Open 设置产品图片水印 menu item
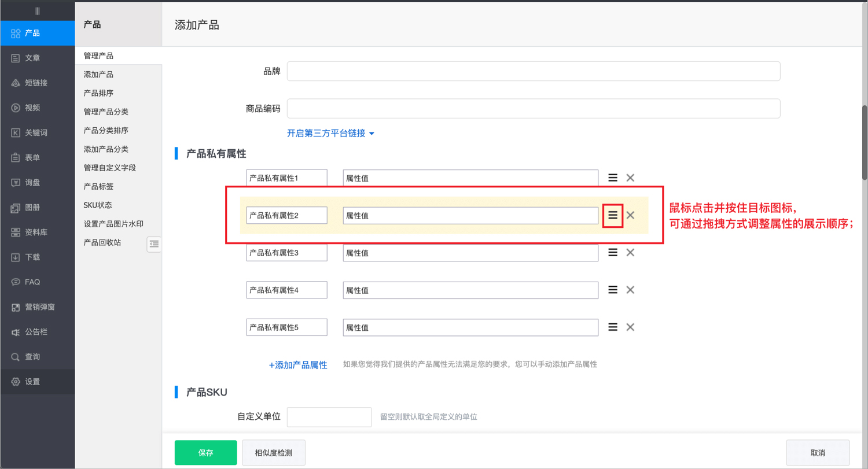 [113, 224]
